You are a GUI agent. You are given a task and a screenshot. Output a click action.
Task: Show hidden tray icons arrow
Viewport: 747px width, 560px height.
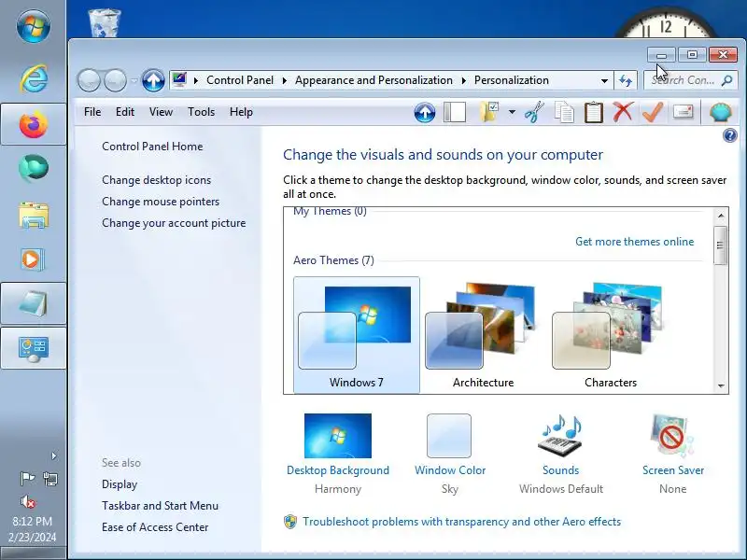[54, 456]
